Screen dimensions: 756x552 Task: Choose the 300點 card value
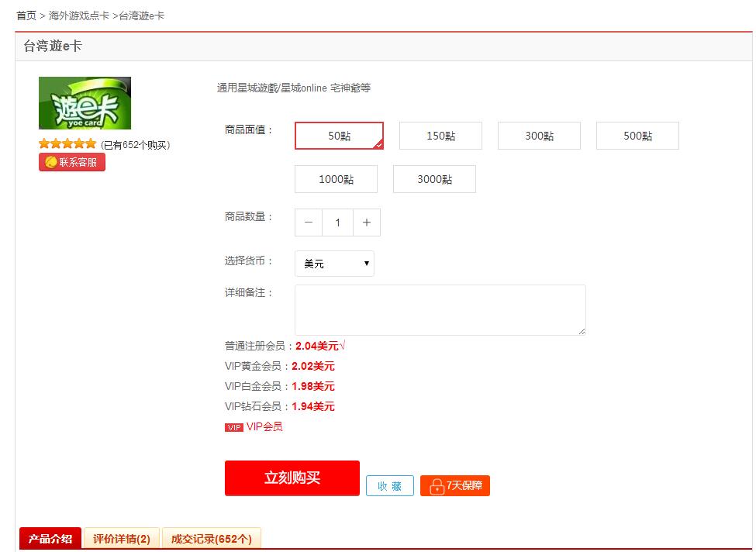tap(539, 136)
